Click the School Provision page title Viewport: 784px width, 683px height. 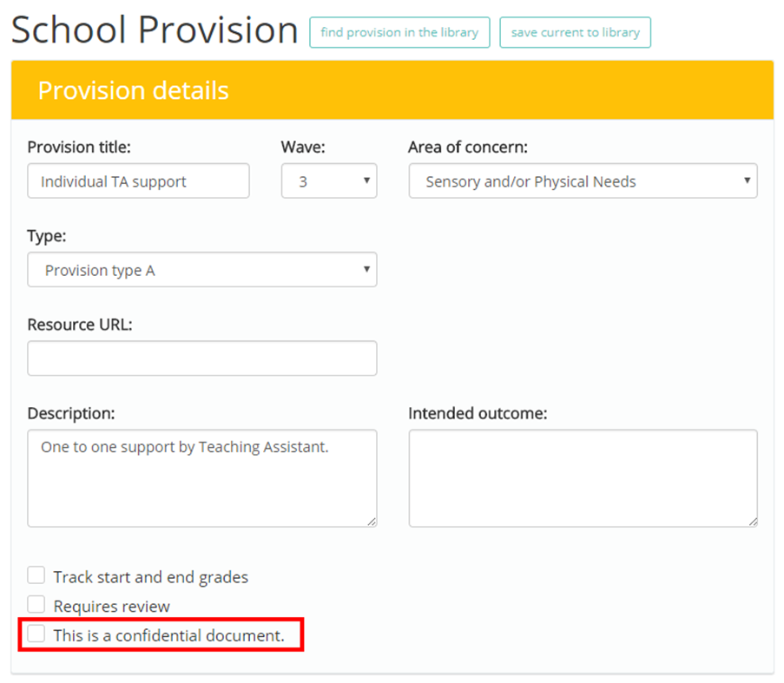[153, 30]
